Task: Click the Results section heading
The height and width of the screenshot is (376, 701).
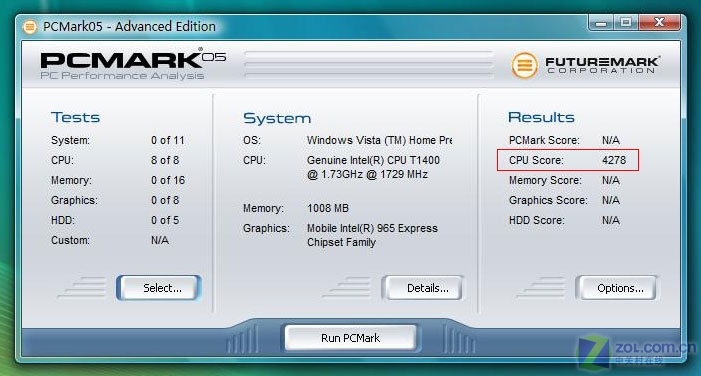Action: [x=541, y=117]
